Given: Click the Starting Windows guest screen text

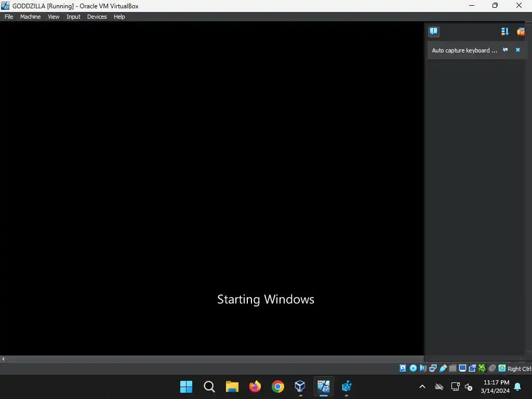Looking at the screenshot, I should click(x=265, y=299).
